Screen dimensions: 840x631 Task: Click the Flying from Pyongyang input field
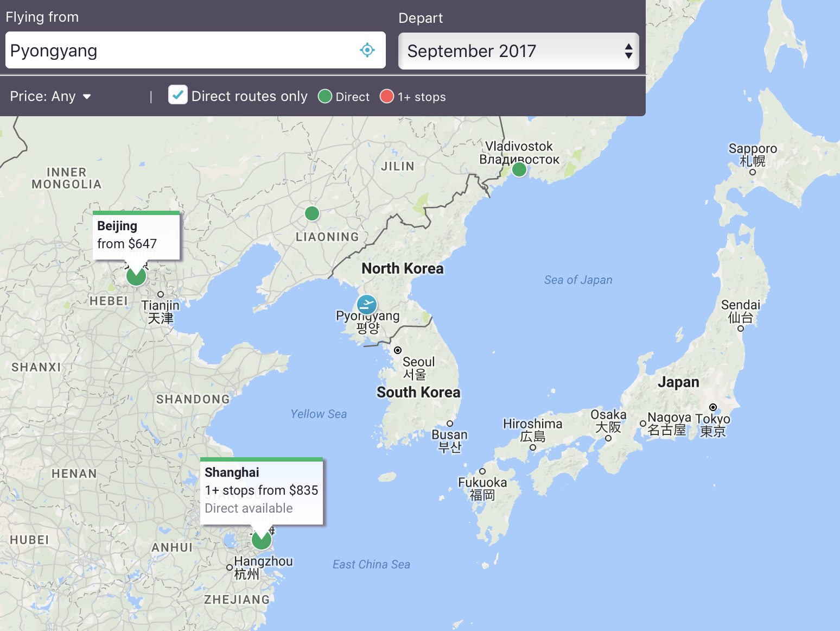pos(179,51)
